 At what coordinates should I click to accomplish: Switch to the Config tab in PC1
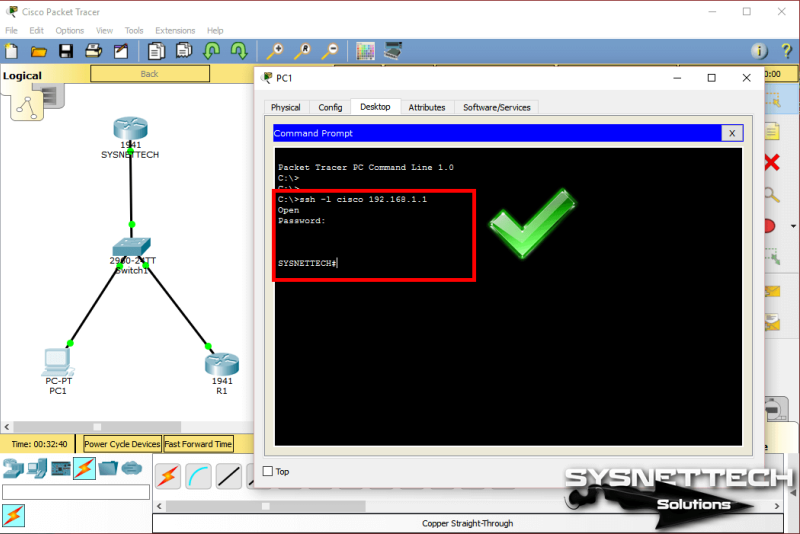point(330,107)
